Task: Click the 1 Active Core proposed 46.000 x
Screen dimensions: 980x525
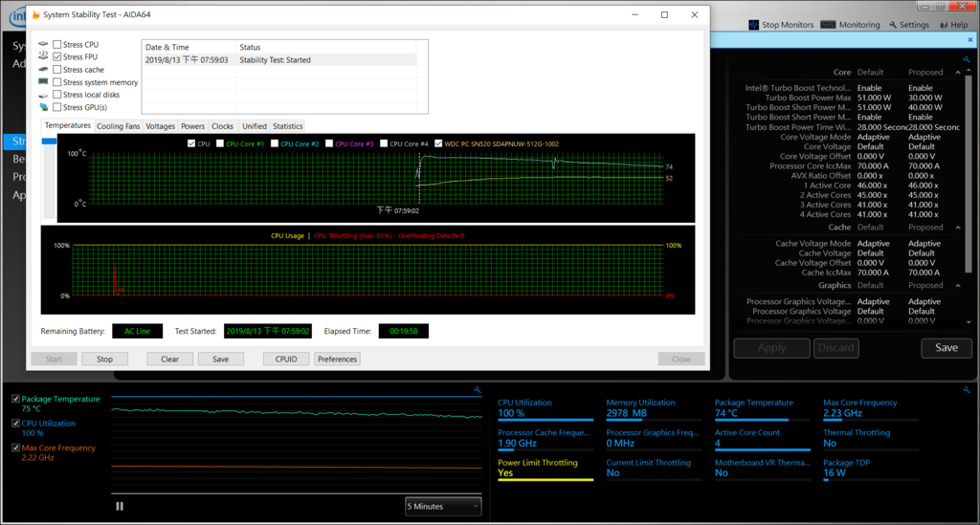Action: [x=924, y=186]
